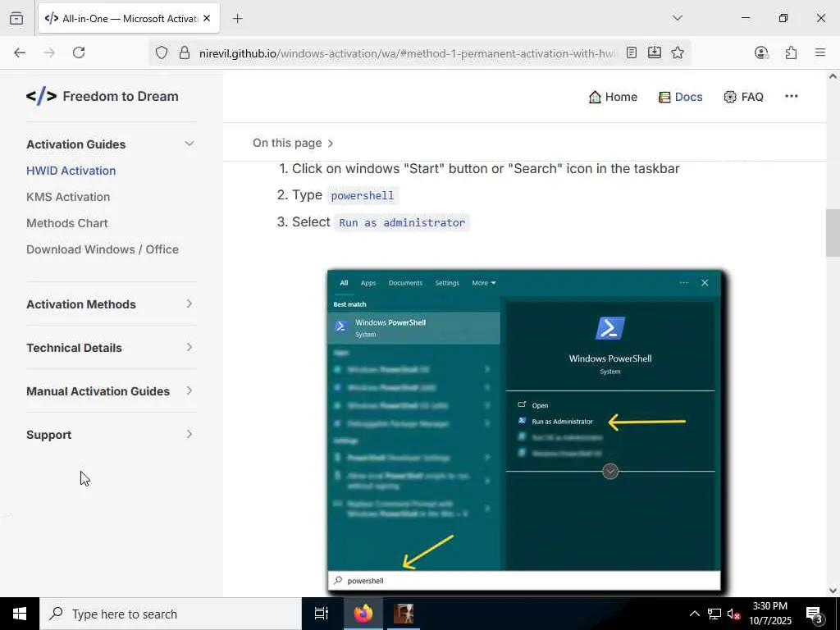Viewport: 840px width, 630px height.
Task: Expand the On this page outline
Action: click(293, 143)
